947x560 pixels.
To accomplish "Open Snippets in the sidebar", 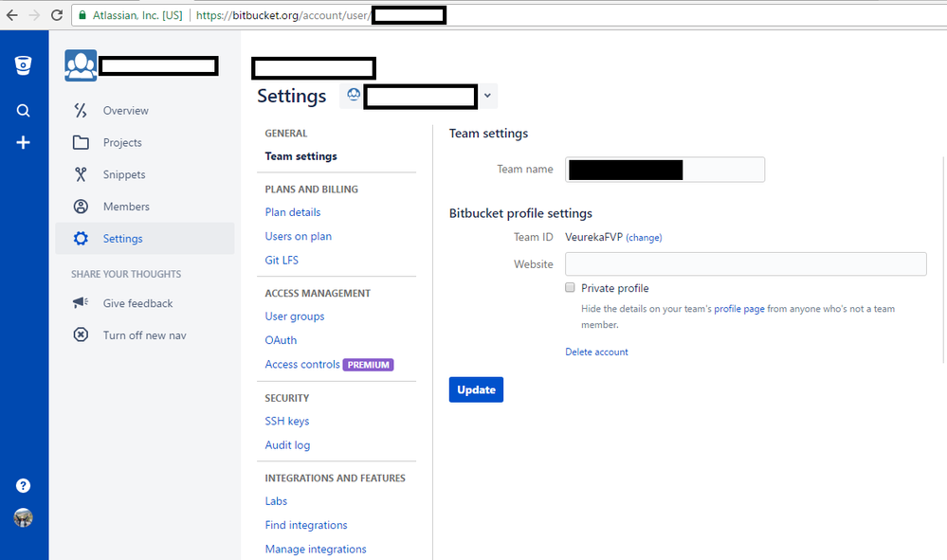I will coord(124,174).
